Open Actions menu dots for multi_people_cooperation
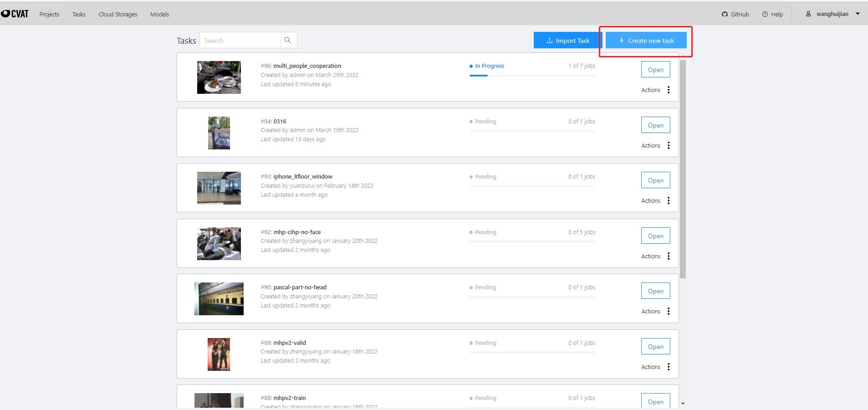The image size is (868, 410). coord(669,90)
